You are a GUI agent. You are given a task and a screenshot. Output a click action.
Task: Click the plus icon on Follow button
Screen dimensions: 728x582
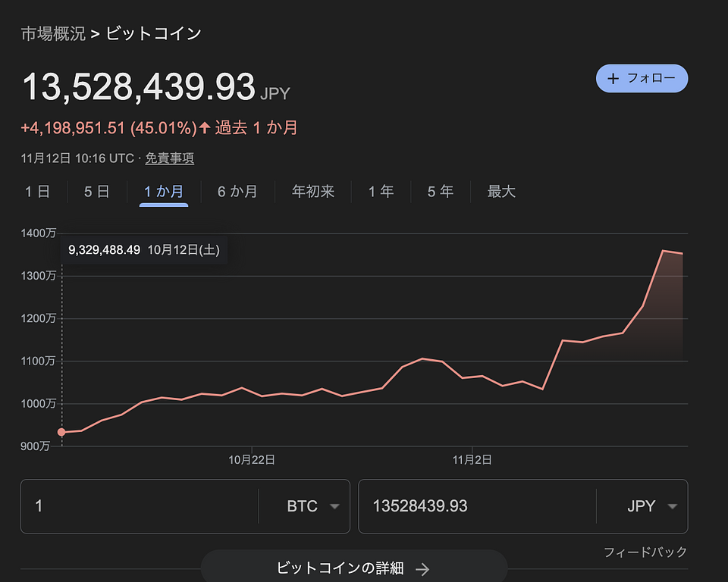pos(614,79)
